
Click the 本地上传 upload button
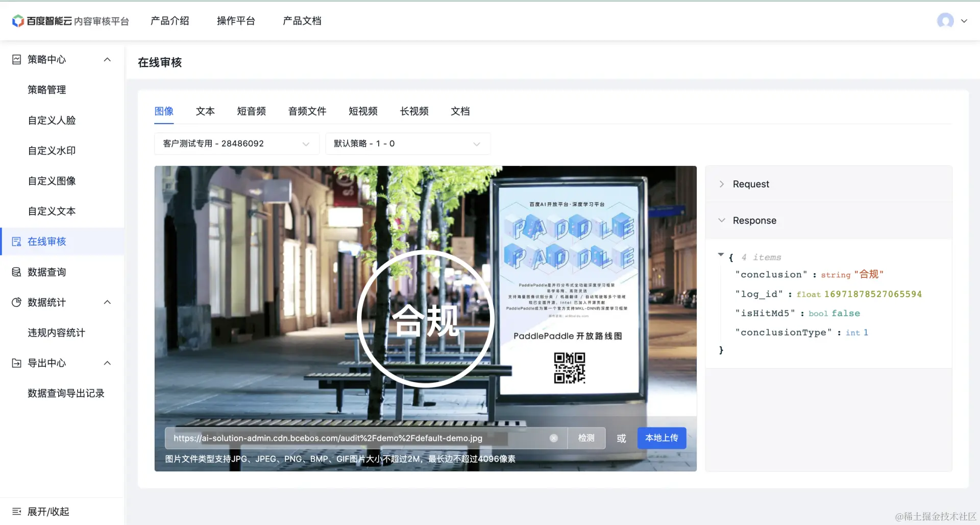click(661, 438)
